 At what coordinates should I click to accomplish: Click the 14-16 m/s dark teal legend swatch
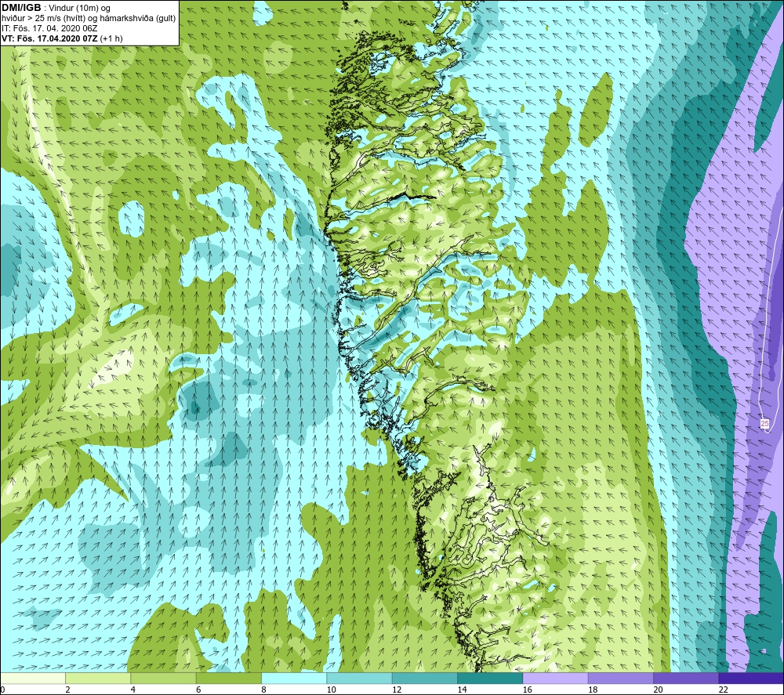coord(490,678)
